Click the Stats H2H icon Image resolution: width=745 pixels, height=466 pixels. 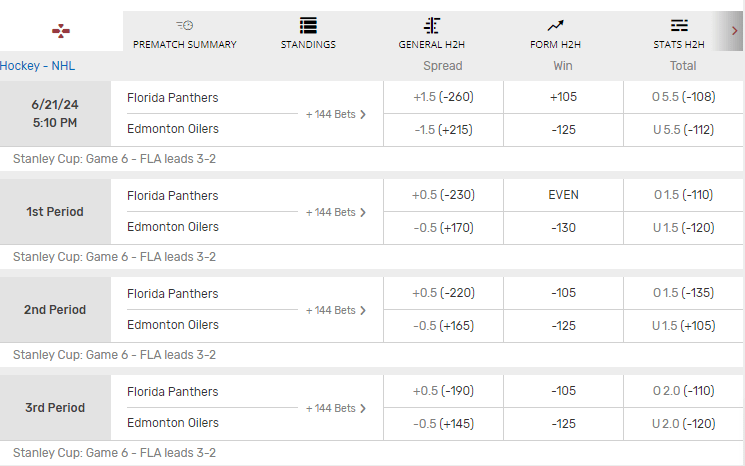coord(679,25)
